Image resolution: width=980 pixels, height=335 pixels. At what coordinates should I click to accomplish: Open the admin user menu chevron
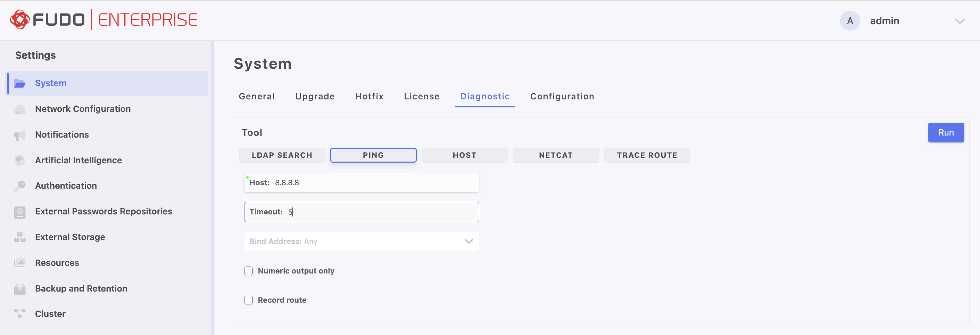pyautogui.click(x=960, y=21)
